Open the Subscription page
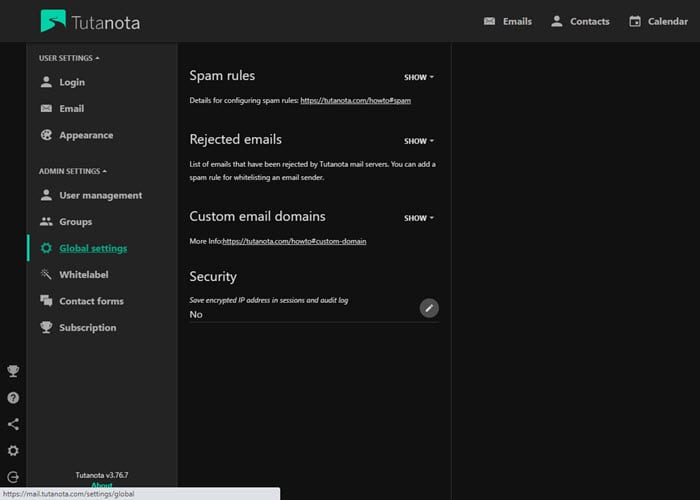This screenshot has height=500, width=700. coord(88,328)
